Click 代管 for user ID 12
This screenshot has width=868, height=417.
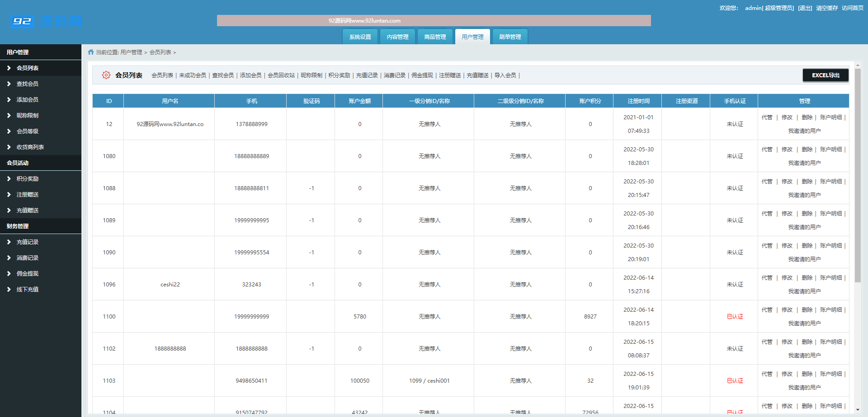(x=767, y=117)
